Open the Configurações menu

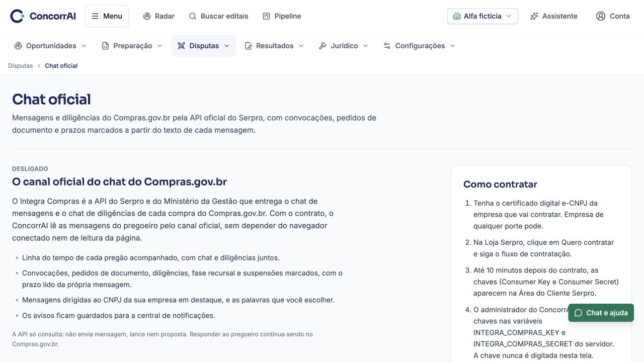[419, 46]
